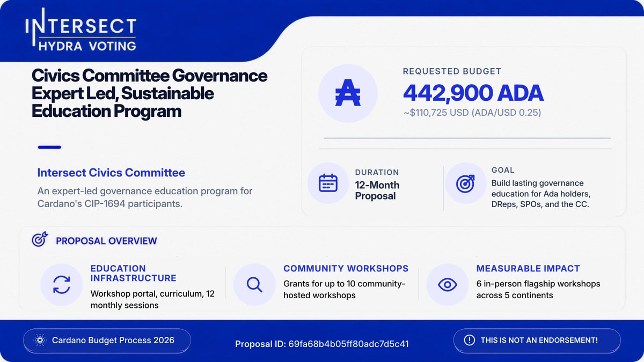The width and height of the screenshot is (644, 362).
Task: Click the ADA currency symbol icon
Action: pyautogui.click(x=348, y=94)
